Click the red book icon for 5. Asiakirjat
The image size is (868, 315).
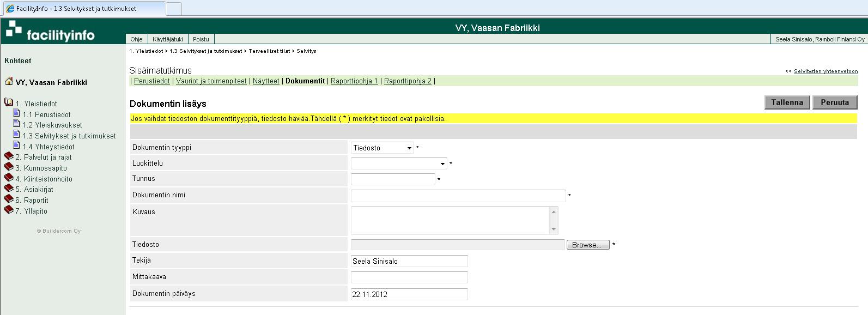(x=9, y=188)
